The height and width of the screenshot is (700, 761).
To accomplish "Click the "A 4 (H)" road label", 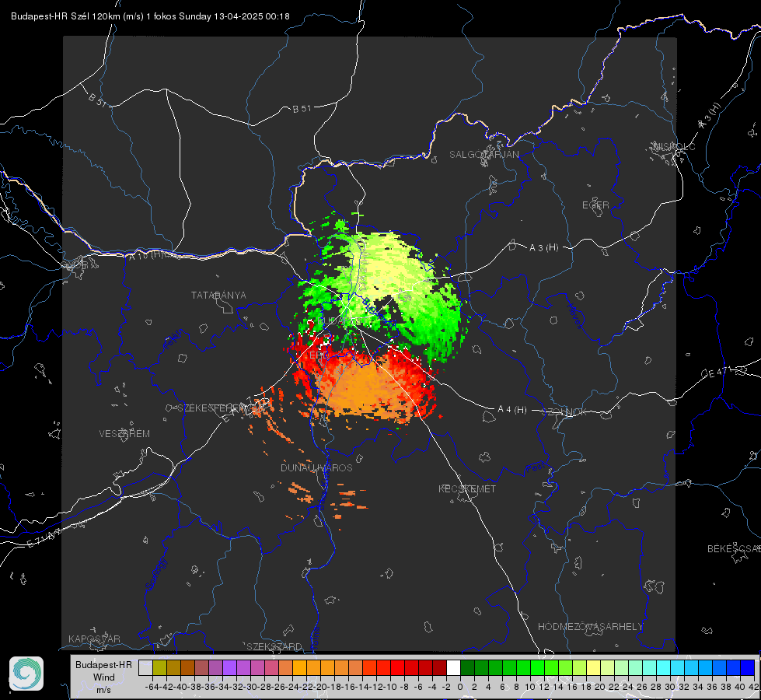I will [512, 410].
